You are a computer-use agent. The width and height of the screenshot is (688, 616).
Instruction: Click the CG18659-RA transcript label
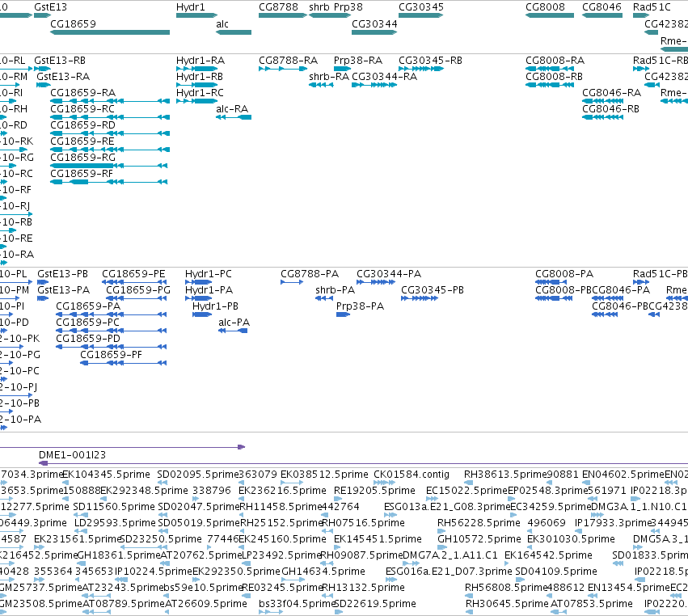tap(83, 93)
